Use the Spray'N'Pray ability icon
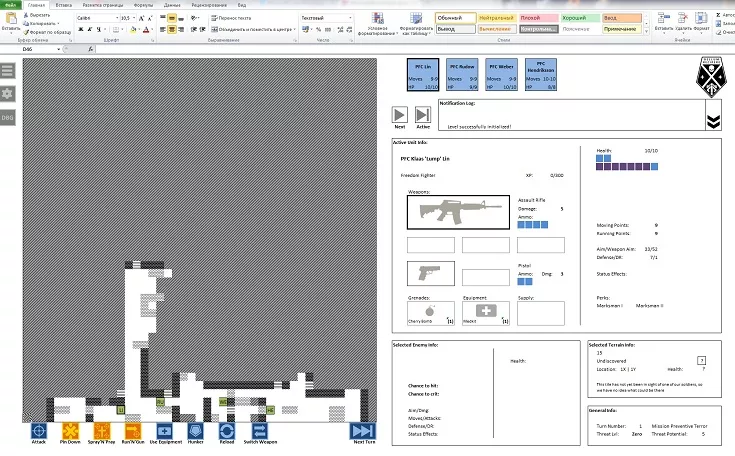Viewport: 735px width, 456px height. 102,431
